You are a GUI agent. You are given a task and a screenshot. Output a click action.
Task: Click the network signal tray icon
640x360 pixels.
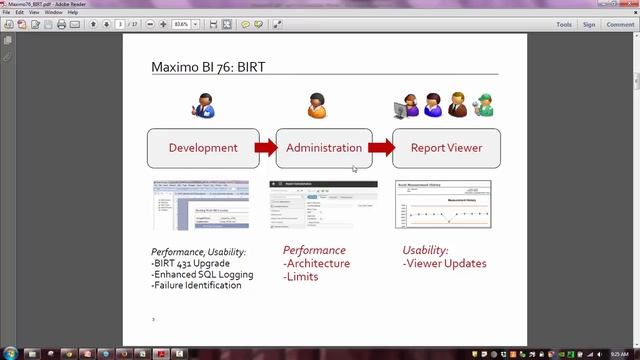tap(590, 354)
